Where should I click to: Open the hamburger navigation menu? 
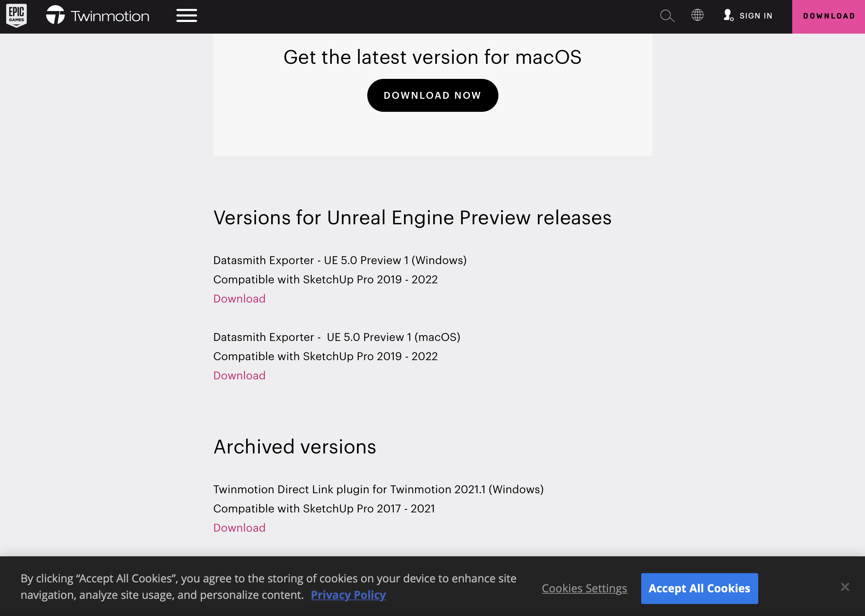[x=186, y=16]
